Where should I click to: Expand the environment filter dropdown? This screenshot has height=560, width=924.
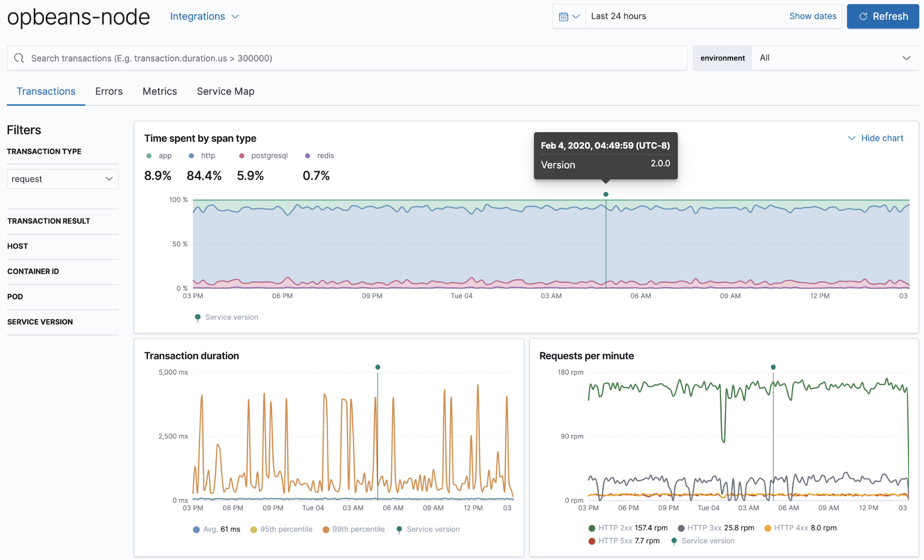tap(906, 58)
